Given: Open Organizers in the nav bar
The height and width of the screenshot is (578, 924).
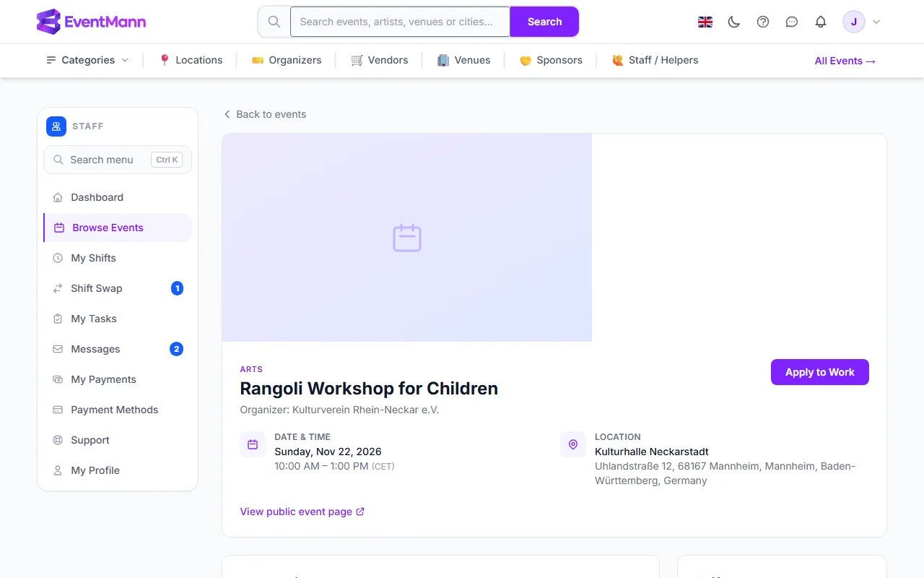Looking at the screenshot, I should click(287, 60).
